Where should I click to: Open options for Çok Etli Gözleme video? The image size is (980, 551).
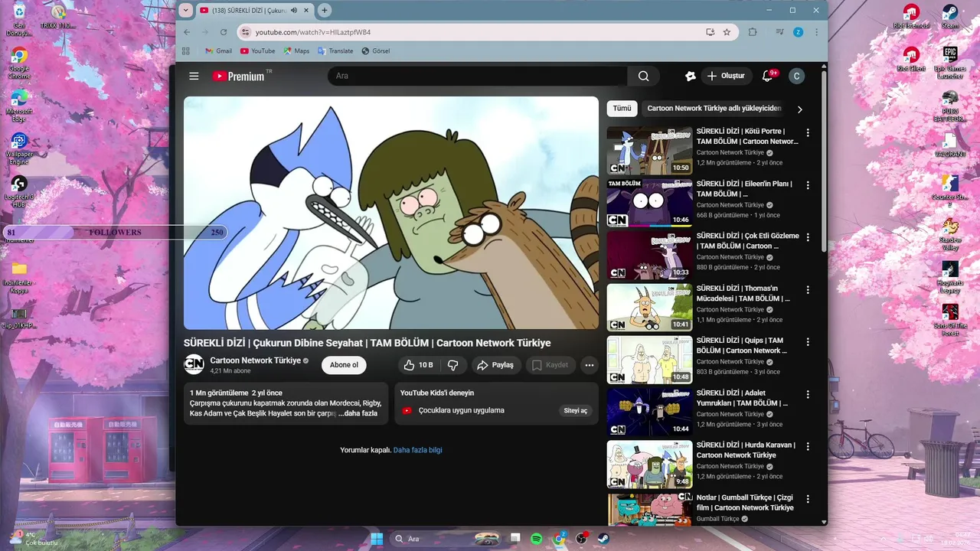(x=807, y=237)
